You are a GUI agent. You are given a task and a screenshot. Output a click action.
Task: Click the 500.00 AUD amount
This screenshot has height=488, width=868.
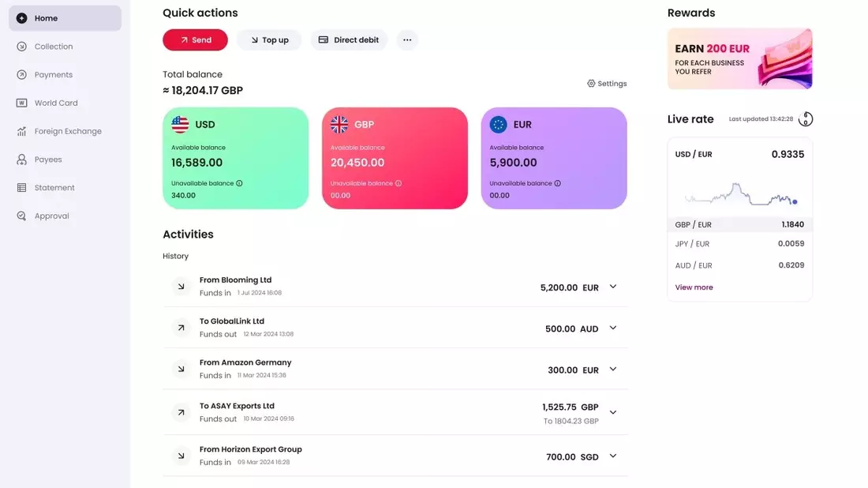point(571,328)
